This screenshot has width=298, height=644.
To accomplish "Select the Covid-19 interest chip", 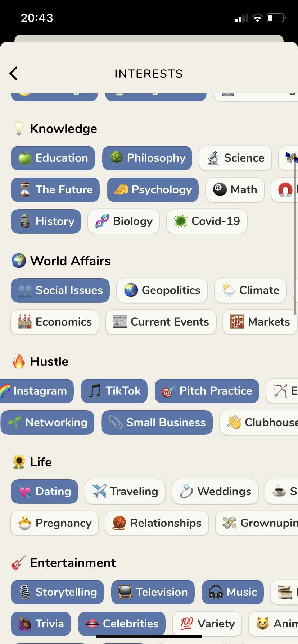I will point(207,221).
